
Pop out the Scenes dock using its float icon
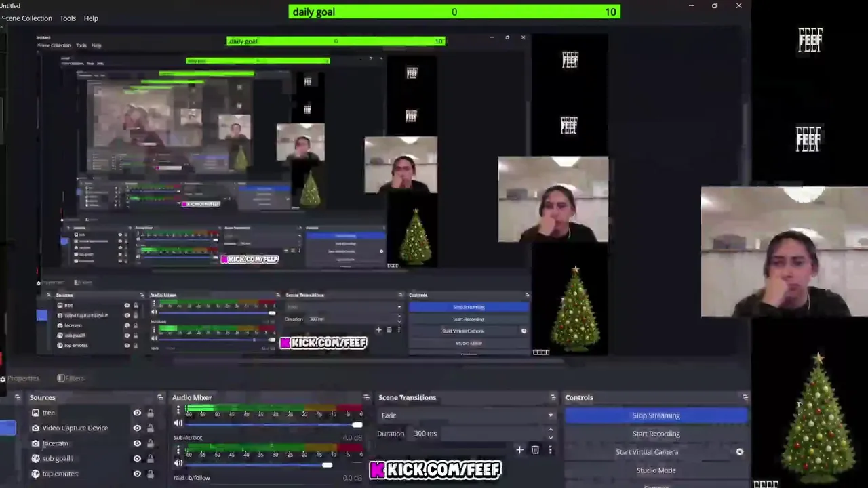[x=18, y=397]
